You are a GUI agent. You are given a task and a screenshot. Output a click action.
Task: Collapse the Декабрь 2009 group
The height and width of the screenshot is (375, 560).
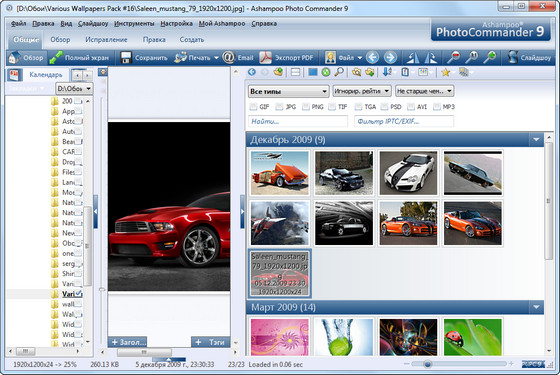[536, 140]
